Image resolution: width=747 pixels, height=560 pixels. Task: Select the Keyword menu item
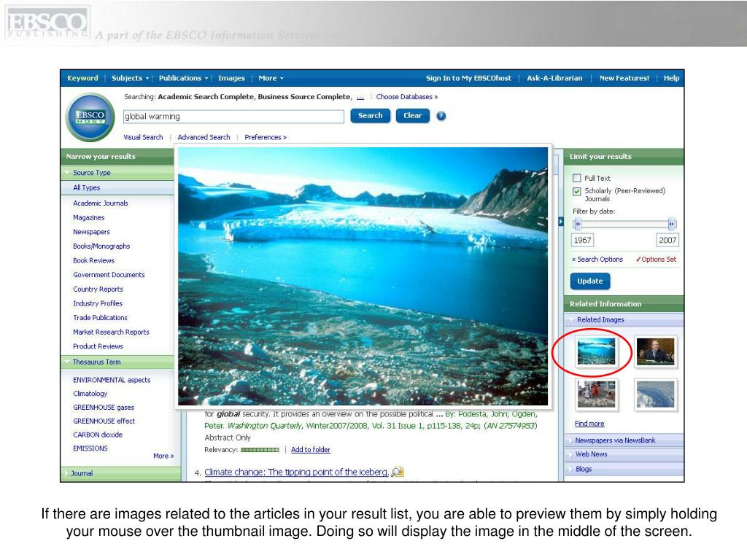[82, 78]
